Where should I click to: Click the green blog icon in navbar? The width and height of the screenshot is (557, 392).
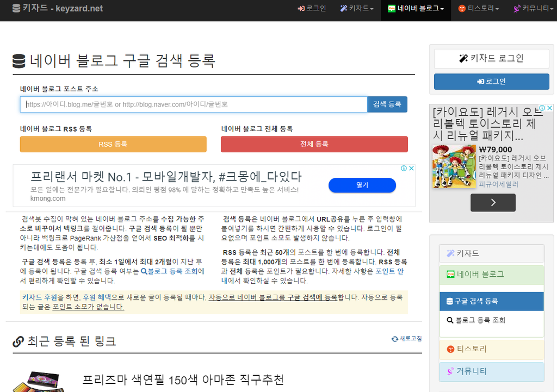392,9
